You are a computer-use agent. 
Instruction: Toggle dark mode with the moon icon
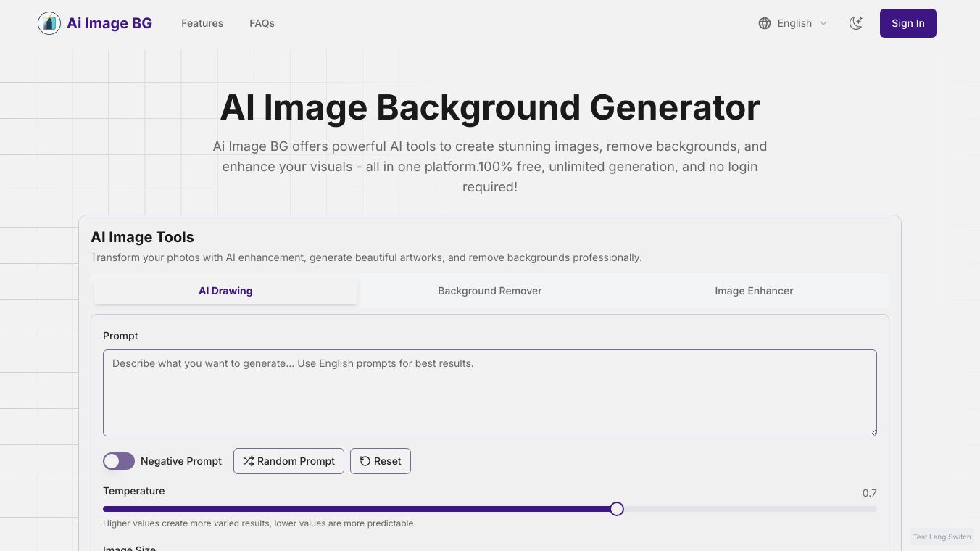pos(856,23)
